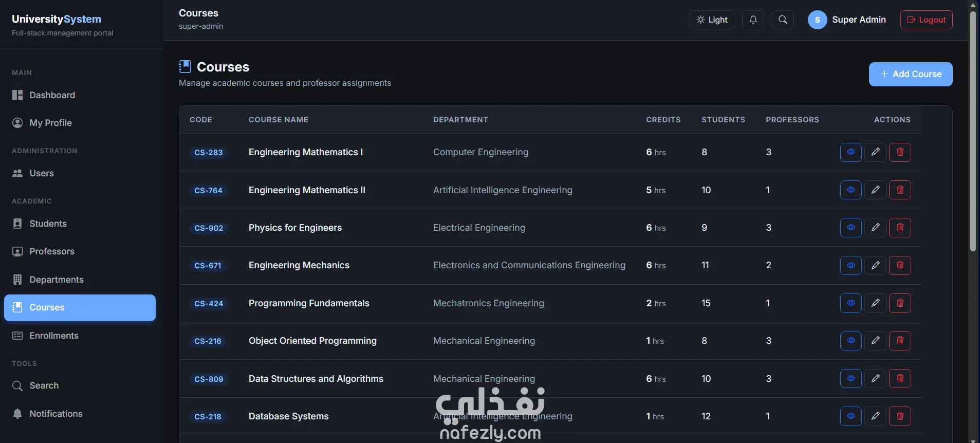980x443 pixels.
Task: View Database Systems course details
Action: [x=850, y=416]
